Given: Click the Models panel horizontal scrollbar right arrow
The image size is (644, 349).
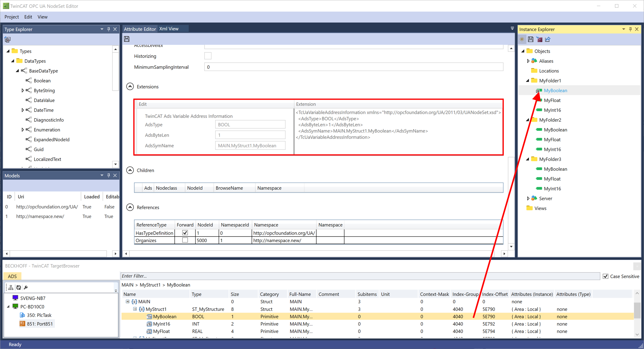Looking at the screenshot, I should pyautogui.click(x=116, y=254).
